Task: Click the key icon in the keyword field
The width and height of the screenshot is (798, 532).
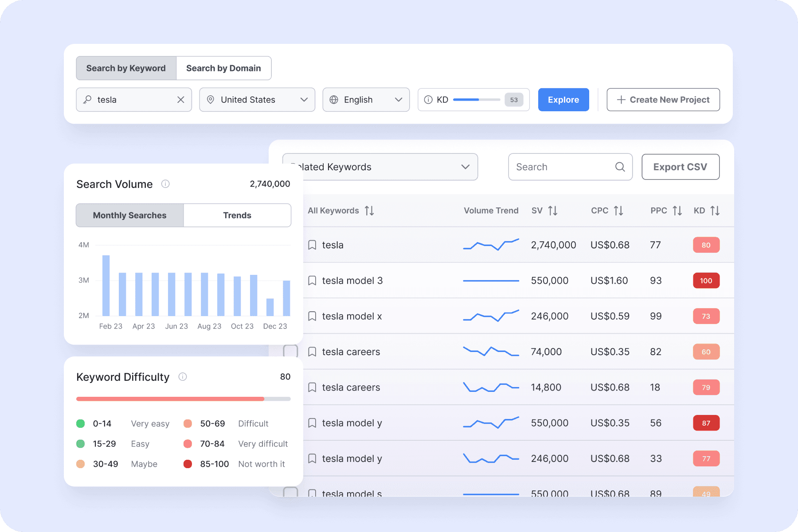Action: coord(87,100)
